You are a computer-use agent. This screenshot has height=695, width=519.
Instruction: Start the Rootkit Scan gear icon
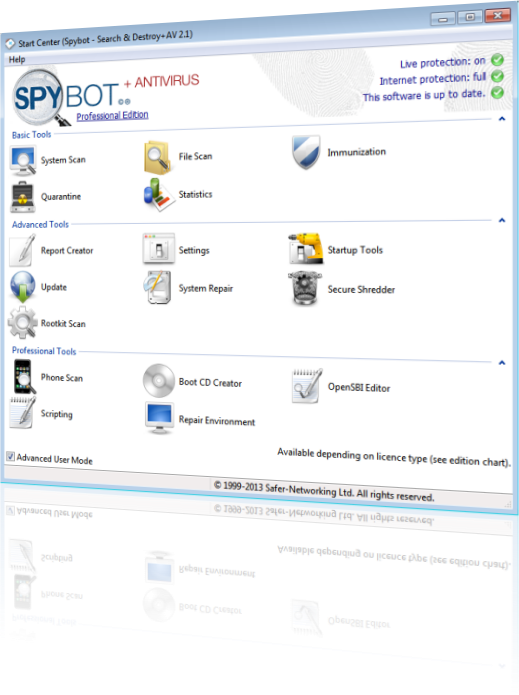coord(23,323)
